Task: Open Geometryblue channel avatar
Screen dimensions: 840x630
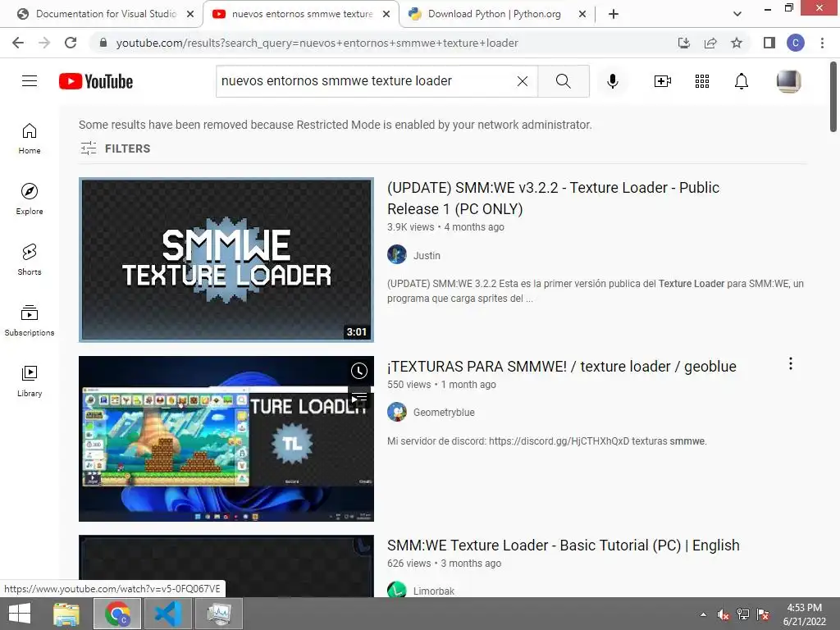Action: (397, 412)
